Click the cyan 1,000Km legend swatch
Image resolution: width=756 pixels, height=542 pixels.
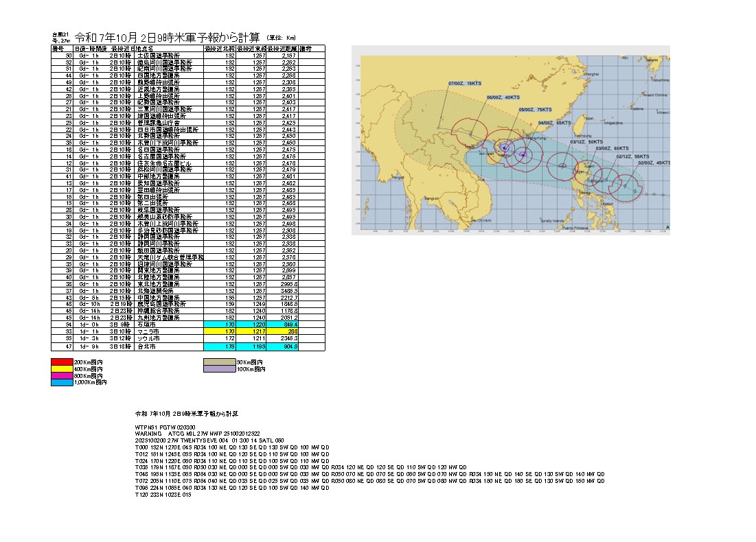pos(62,382)
